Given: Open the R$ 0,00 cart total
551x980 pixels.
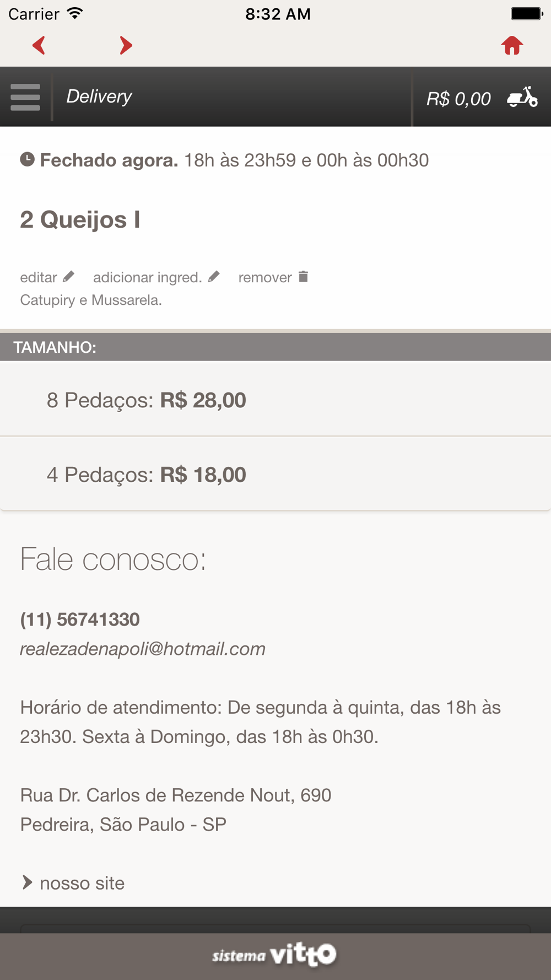Looking at the screenshot, I should coord(458,99).
